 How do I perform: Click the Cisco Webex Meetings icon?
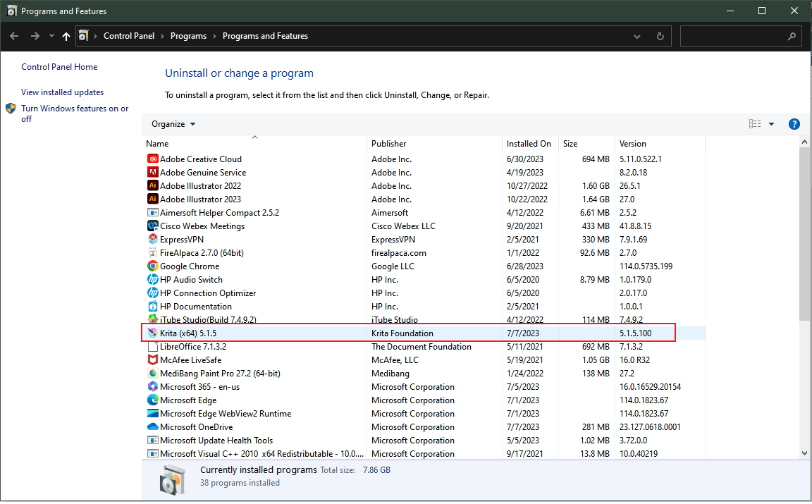153,226
